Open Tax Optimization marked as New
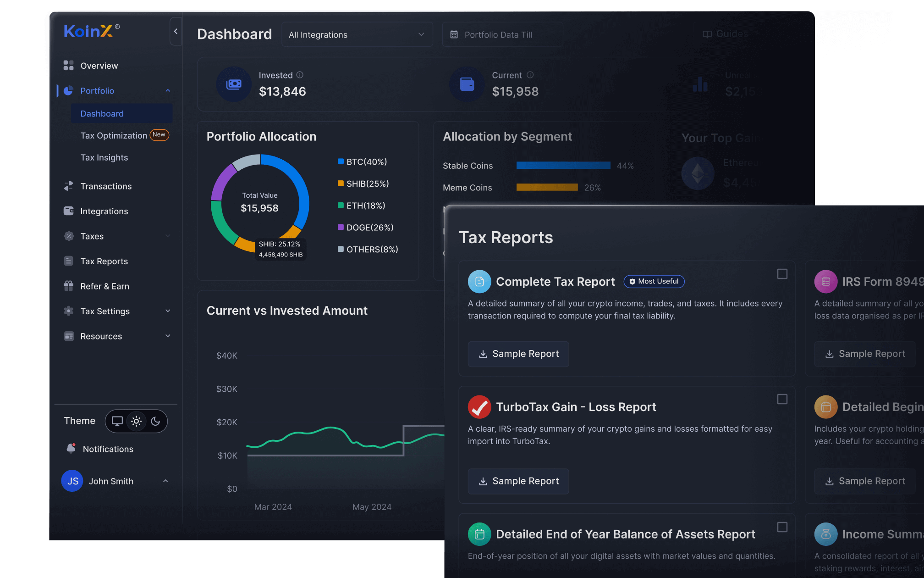This screenshot has height=578, width=924. [x=114, y=135]
